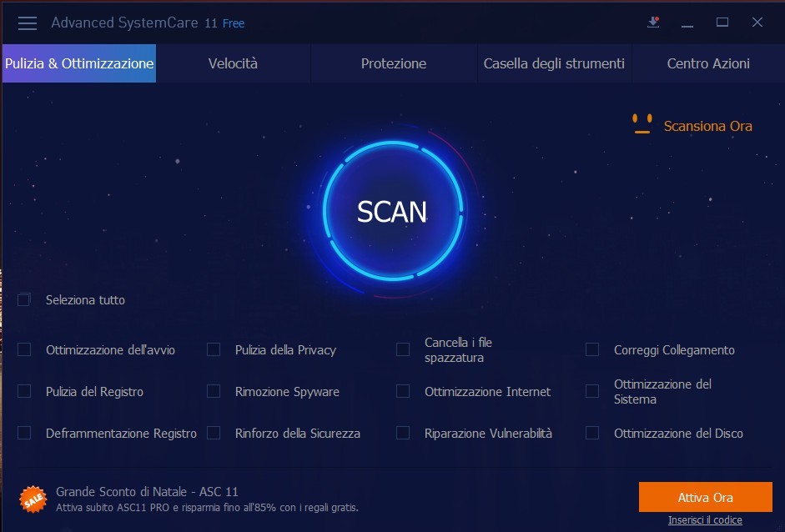Toggle Ottimizzazione del Disco checkbox
Screen dimensions: 785x532
pyautogui.click(x=592, y=433)
